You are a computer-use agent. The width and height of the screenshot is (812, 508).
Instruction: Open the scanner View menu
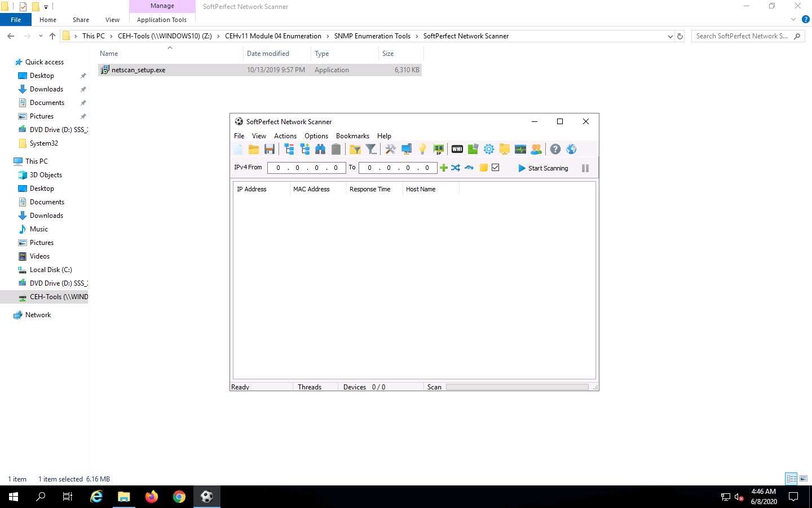click(x=259, y=136)
